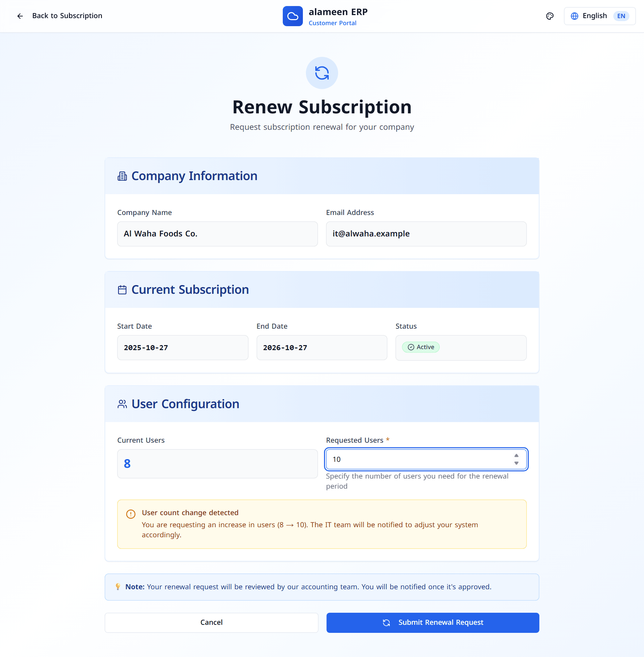Focus the Requested Users number field
644x657 pixels.
pyautogui.click(x=426, y=459)
